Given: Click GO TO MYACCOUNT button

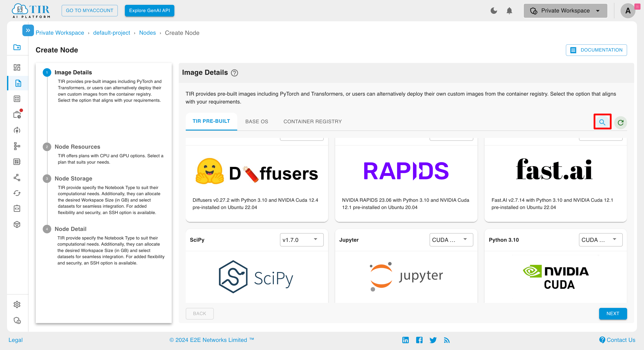Looking at the screenshot, I should point(90,11).
